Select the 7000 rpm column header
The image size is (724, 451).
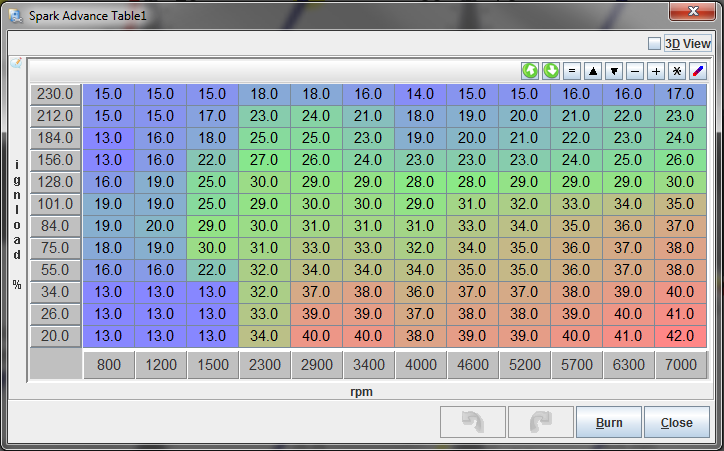tap(680, 365)
